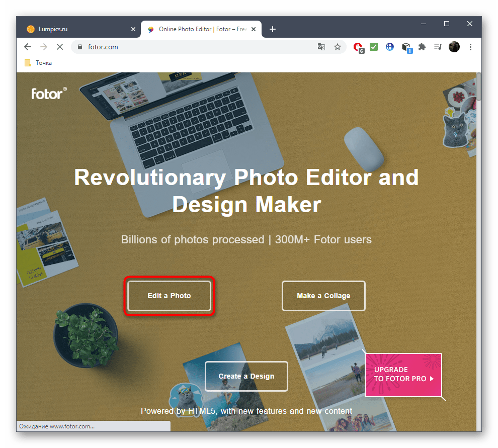The height and width of the screenshot is (448, 498).
Task: Open a new browser tab
Action: [x=273, y=29]
